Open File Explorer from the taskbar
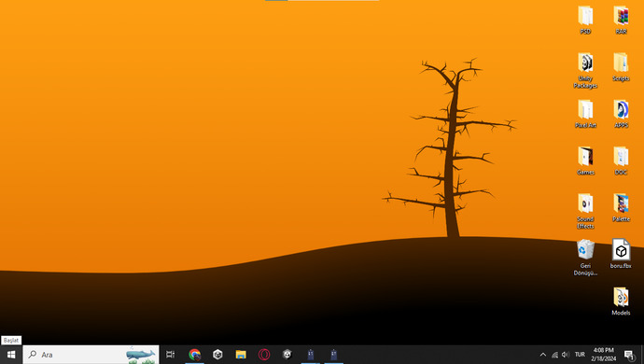 click(241, 355)
